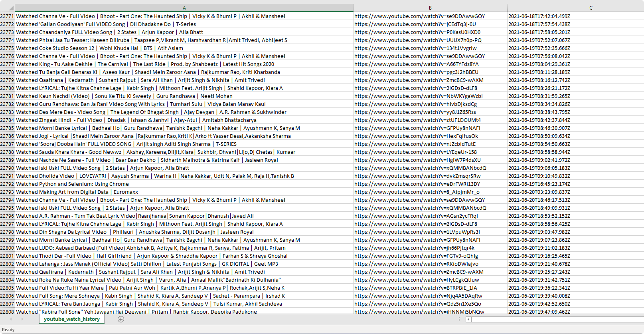Click URL ending watch?v=jCEdTq3j-0U
The image size is (644, 334).
pos(430,24)
